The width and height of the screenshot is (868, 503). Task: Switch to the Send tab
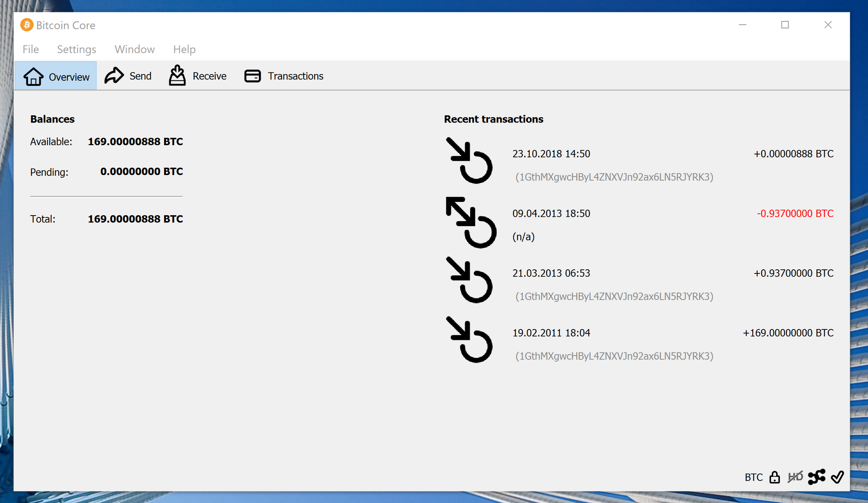tap(128, 76)
